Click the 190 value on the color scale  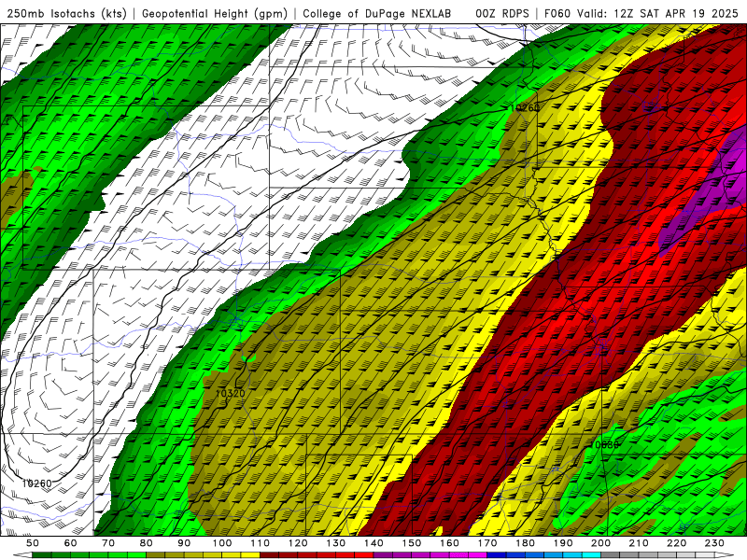(563, 543)
